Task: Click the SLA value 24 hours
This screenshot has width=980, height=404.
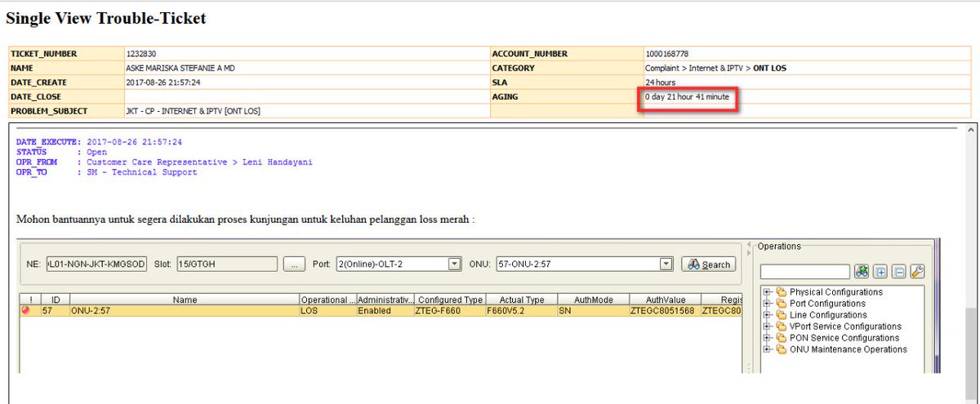Action: coord(661,82)
